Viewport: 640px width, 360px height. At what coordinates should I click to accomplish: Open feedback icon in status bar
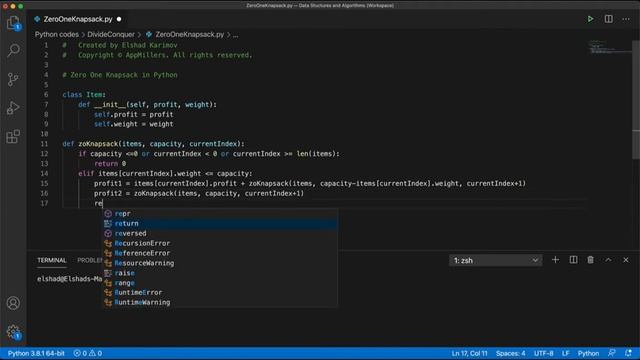pyautogui.click(x=611, y=353)
